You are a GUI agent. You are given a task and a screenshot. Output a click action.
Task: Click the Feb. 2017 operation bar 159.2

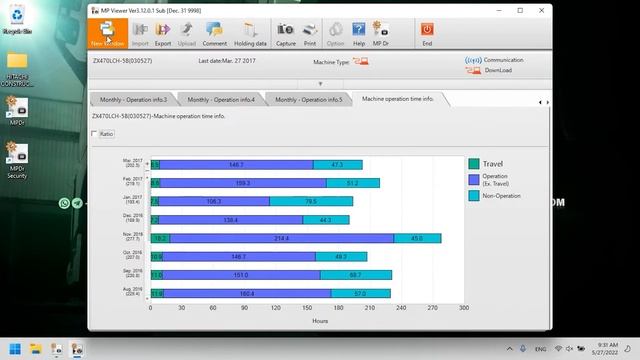(243, 183)
